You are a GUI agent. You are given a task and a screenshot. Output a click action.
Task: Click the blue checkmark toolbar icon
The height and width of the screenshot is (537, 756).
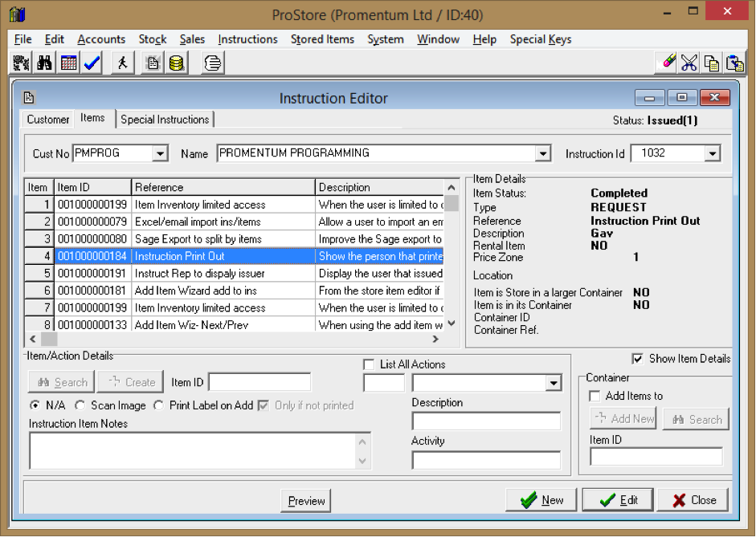[x=92, y=63]
